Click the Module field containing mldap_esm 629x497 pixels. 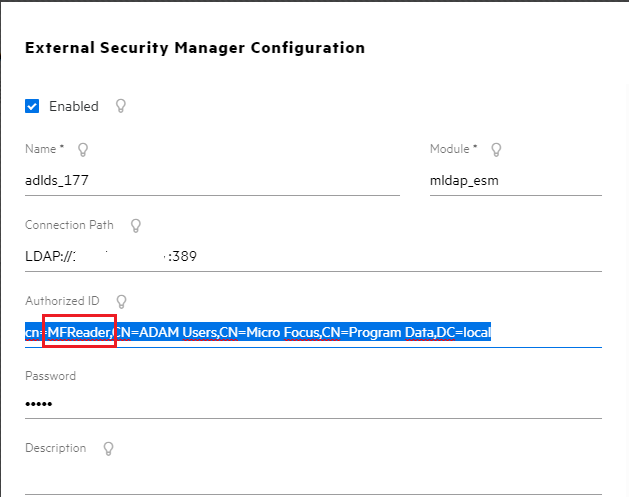click(514, 180)
